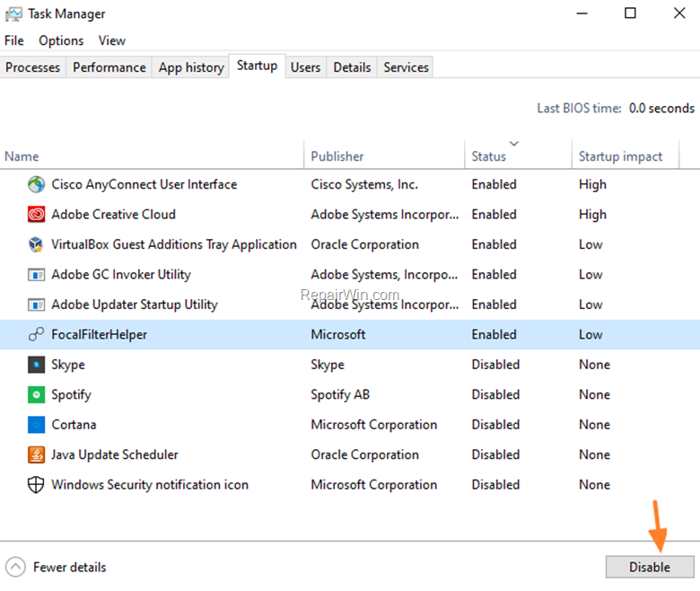Click None impact in Windows Security row
Screen dimensions: 700x591
pos(595,484)
